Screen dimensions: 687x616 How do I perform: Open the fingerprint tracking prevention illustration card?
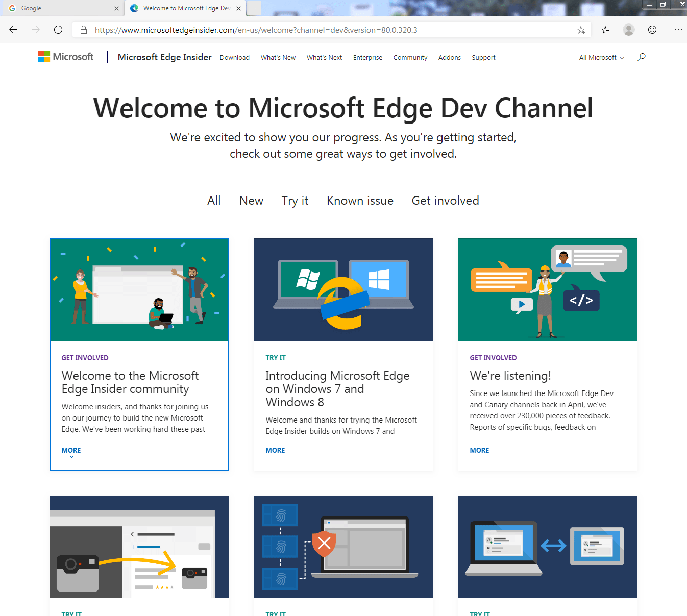pos(343,547)
